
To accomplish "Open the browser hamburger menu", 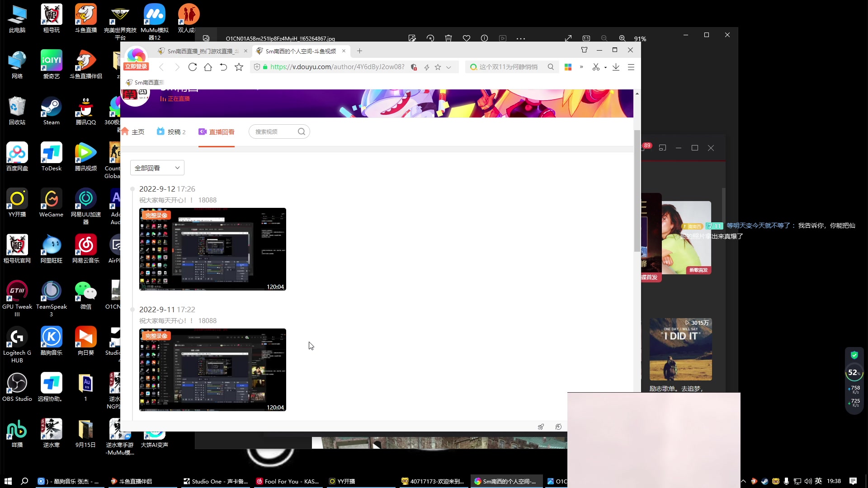I will [x=631, y=67].
